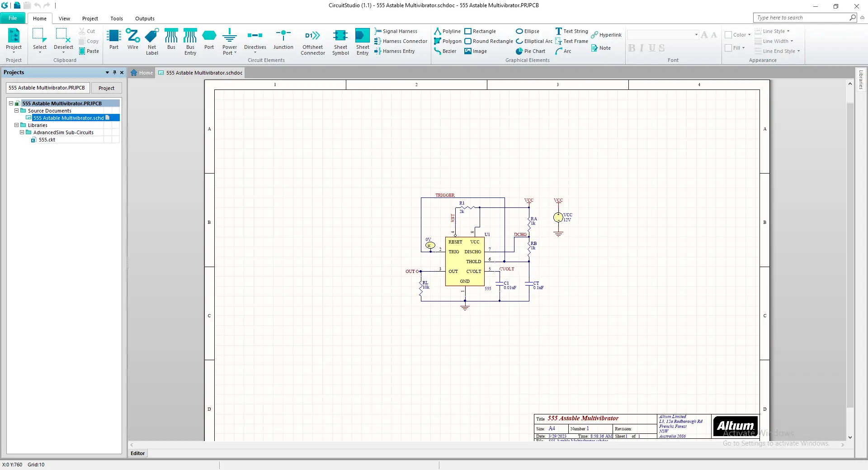Add a Text String

[571, 31]
